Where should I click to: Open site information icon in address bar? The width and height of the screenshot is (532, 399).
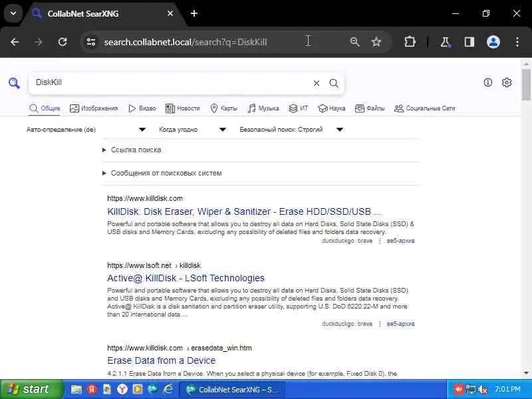91,42
